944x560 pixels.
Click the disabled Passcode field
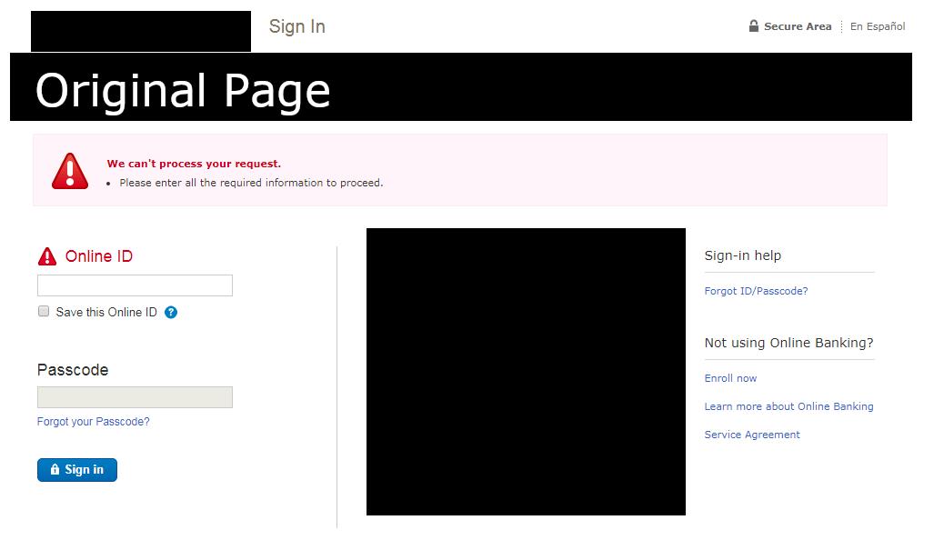point(135,397)
